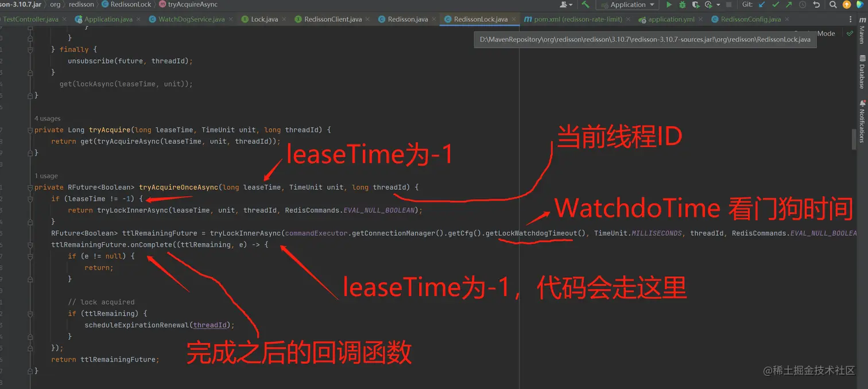
Task: Open the Database tool window
Action: (862, 72)
